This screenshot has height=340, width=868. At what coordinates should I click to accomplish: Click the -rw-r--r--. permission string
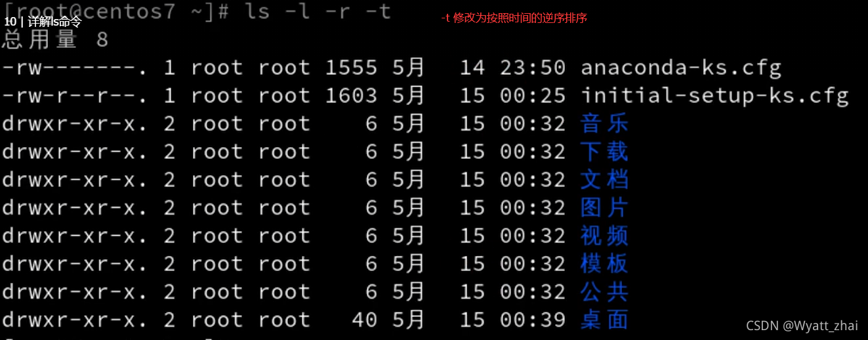coord(75,96)
